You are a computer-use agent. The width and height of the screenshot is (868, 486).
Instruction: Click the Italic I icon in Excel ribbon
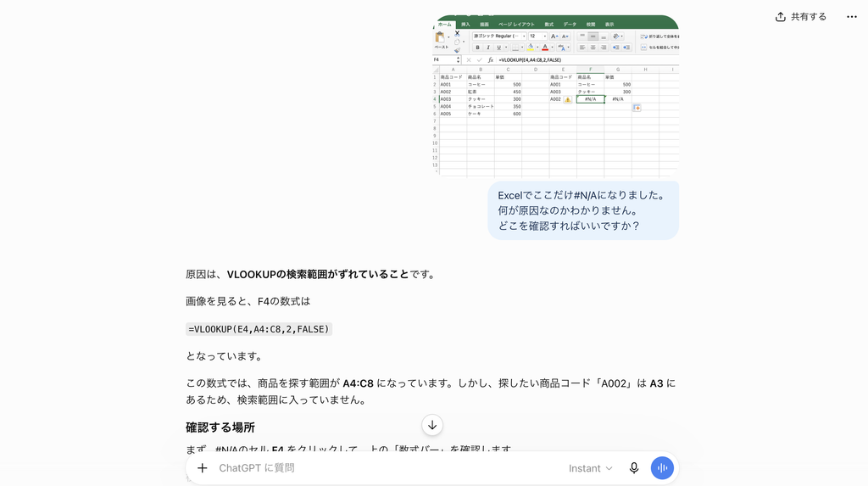pos(487,47)
